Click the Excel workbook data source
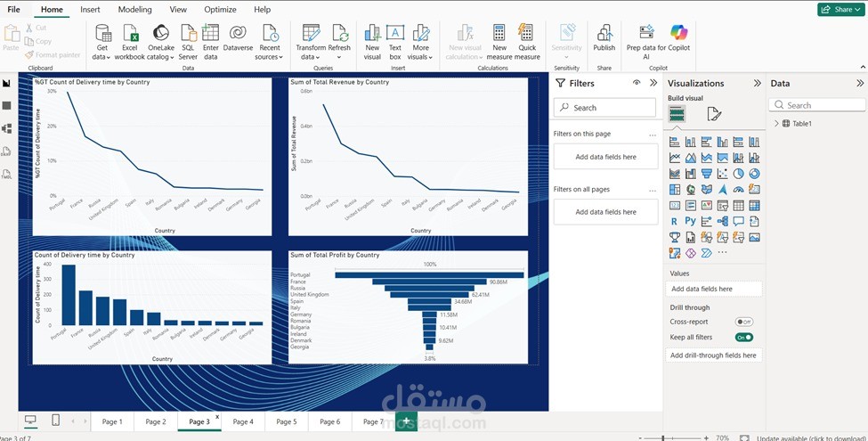868x441 pixels. (x=130, y=42)
